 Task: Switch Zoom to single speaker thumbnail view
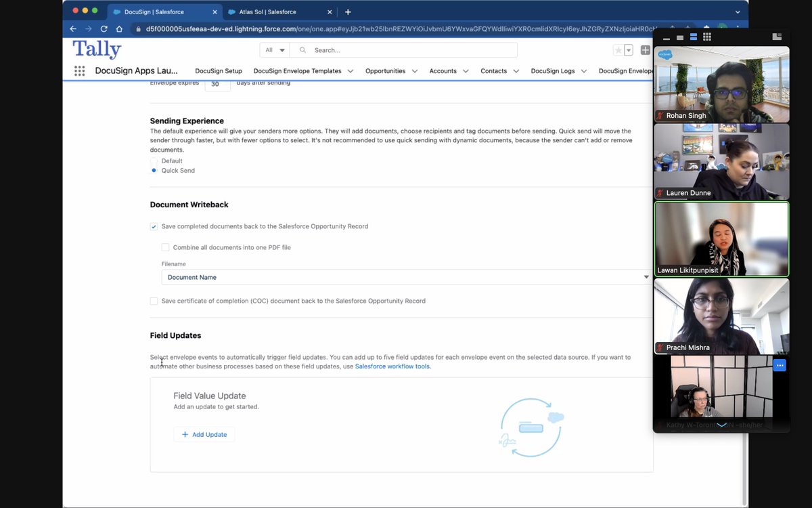coord(680,37)
